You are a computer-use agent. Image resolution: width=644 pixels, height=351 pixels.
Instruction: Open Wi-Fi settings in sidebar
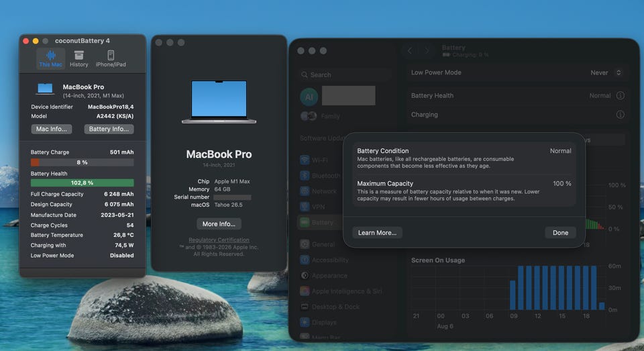[314, 160]
